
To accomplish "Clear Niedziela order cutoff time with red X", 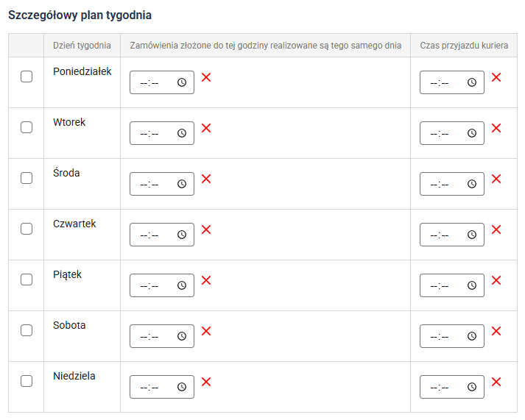I will pos(206,382).
